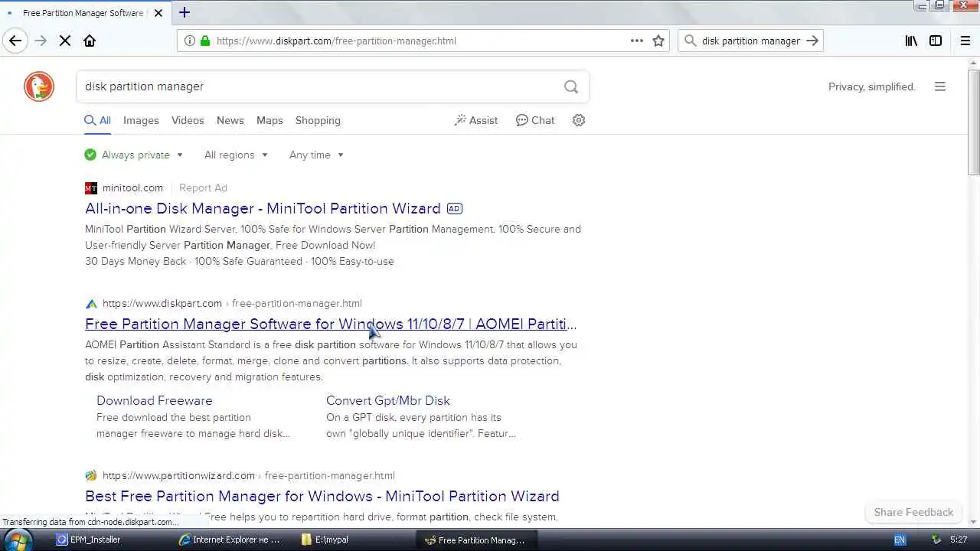Switch to the Videos tab

(x=188, y=120)
